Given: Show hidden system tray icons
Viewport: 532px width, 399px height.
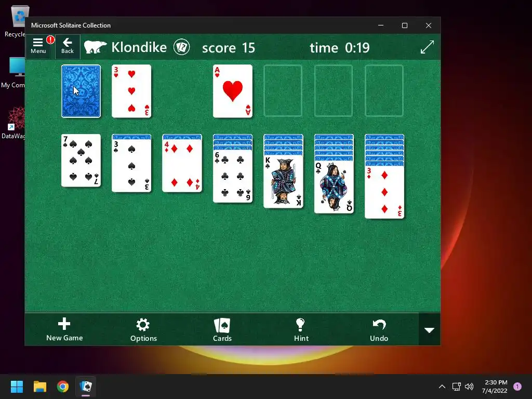Looking at the screenshot, I should (442, 387).
